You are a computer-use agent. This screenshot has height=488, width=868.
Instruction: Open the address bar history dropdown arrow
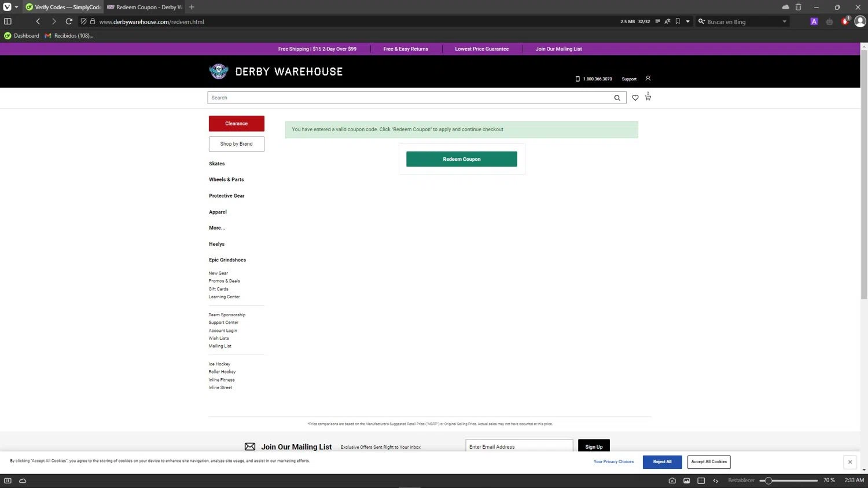[687, 21]
